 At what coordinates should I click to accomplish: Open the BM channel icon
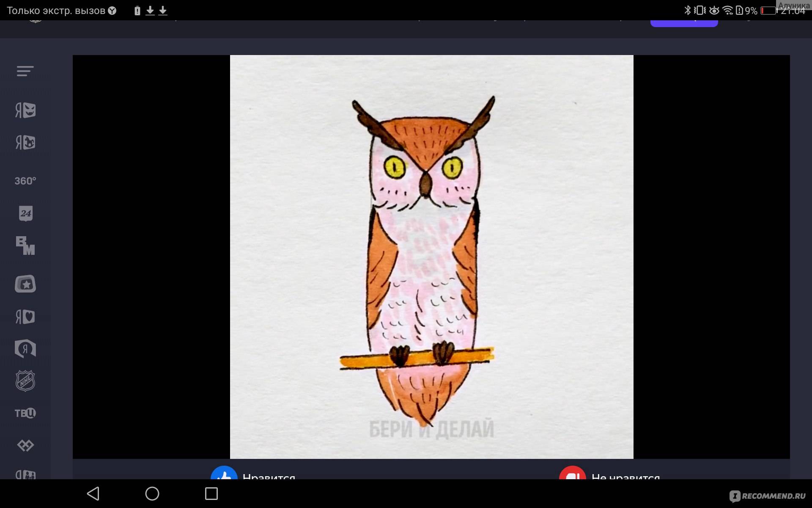[25, 246]
